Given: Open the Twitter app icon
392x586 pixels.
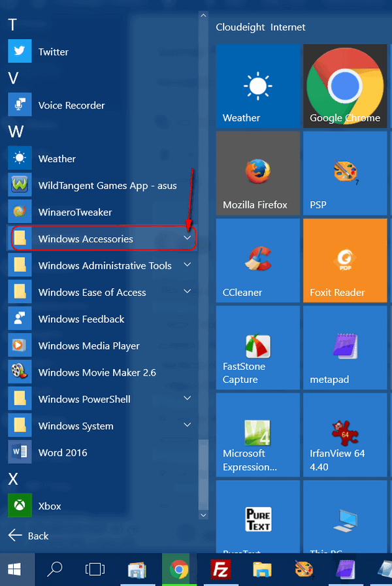Looking at the screenshot, I should 20,51.
